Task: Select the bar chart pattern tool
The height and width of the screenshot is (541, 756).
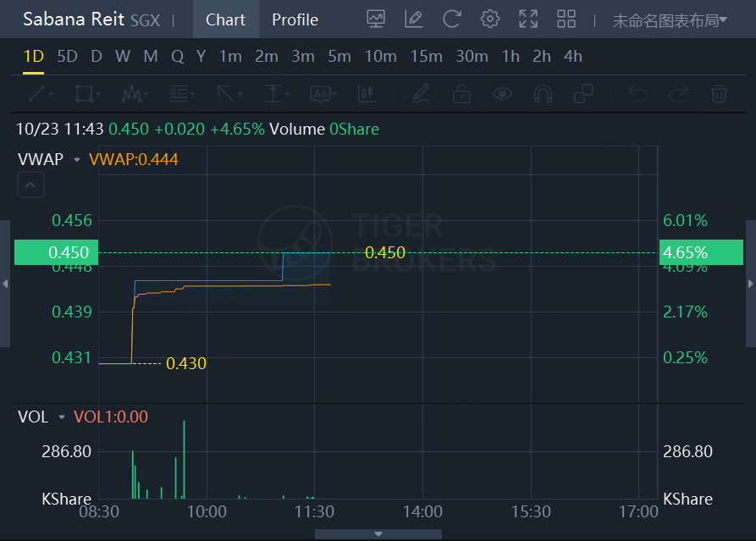Action: (367, 93)
